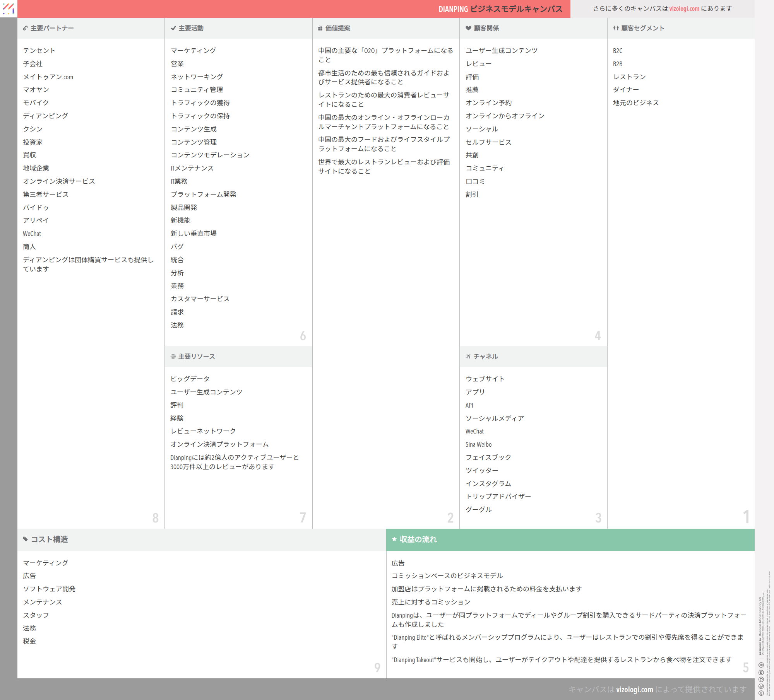Open the vizologi.com link in footer
The image size is (774, 700).
[634, 689]
